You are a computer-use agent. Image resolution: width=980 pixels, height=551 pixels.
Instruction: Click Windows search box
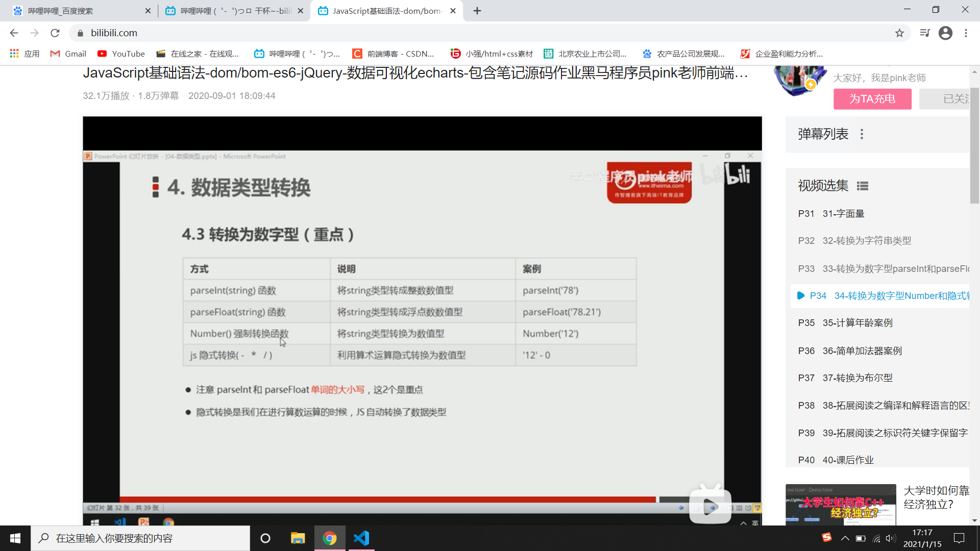coord(140,538)
